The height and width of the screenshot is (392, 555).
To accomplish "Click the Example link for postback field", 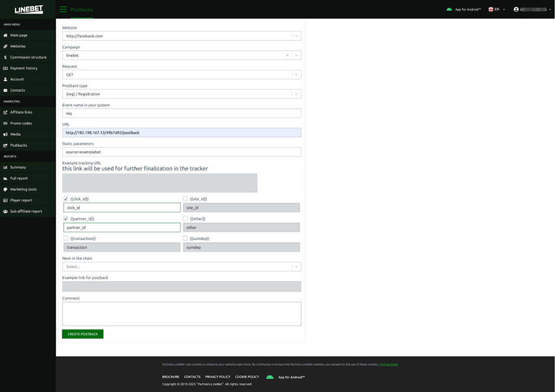I will [x=182, y=286].
